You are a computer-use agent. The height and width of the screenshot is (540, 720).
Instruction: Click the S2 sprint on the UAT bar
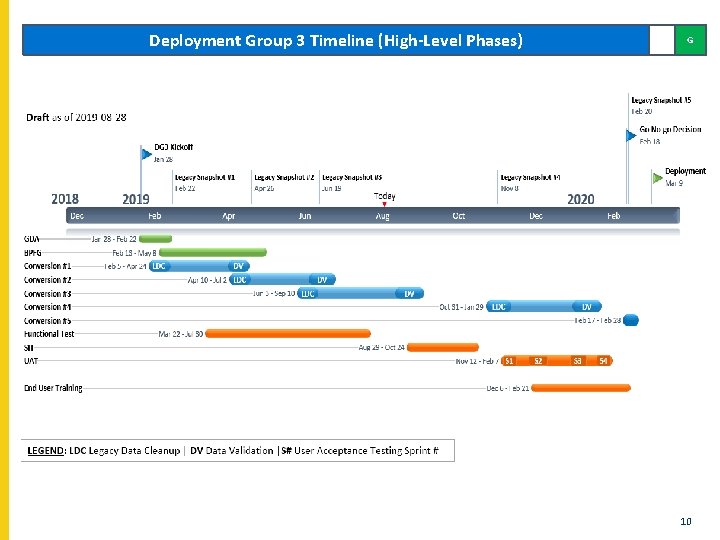(x=538, y=361)
